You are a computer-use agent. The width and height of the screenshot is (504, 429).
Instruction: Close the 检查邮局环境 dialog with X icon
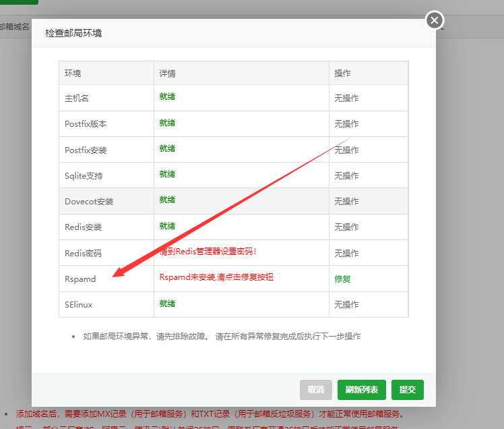[435, 20]
